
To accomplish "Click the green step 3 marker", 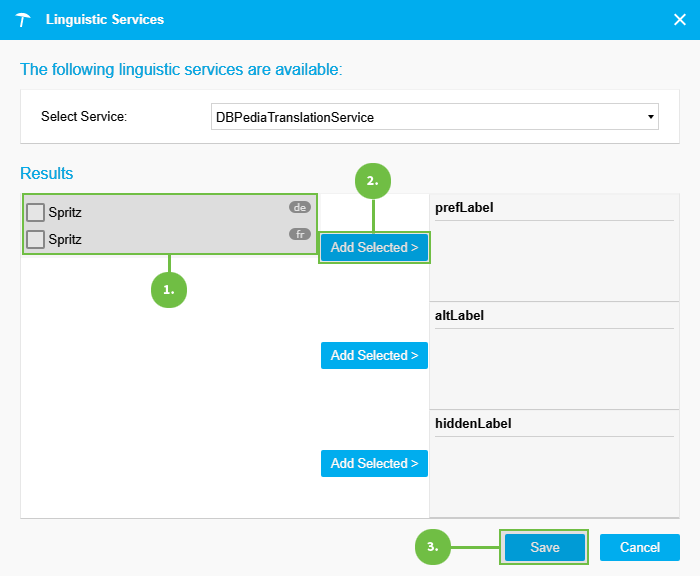I will point(432,547).
